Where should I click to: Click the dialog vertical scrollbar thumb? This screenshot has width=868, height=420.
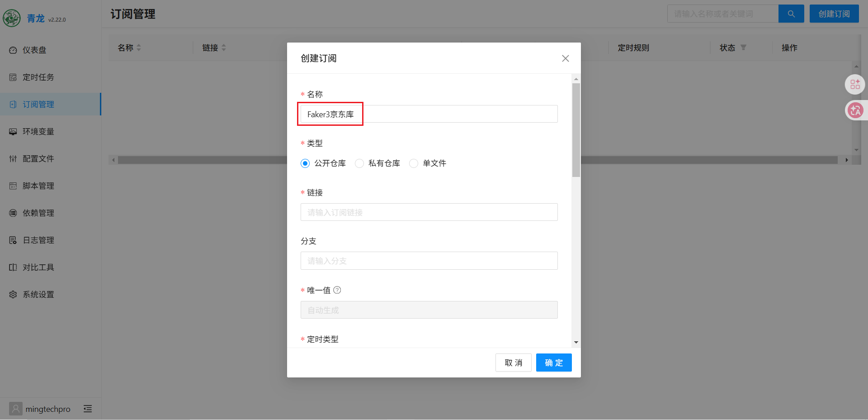576,130
